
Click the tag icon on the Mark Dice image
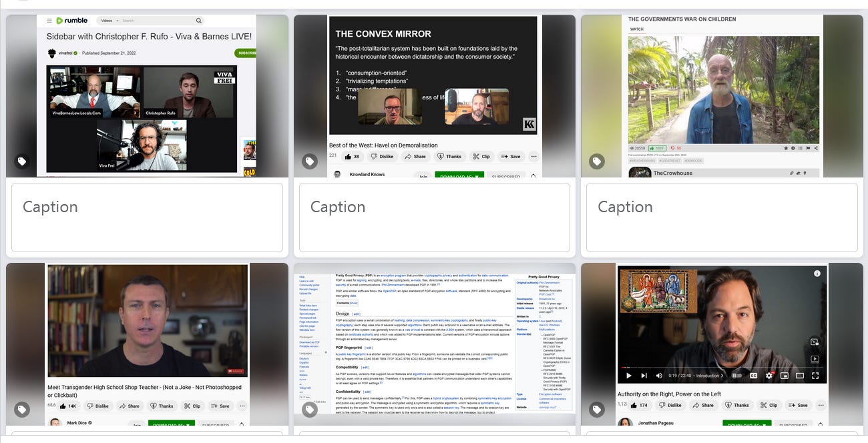[x=22, y=410]
